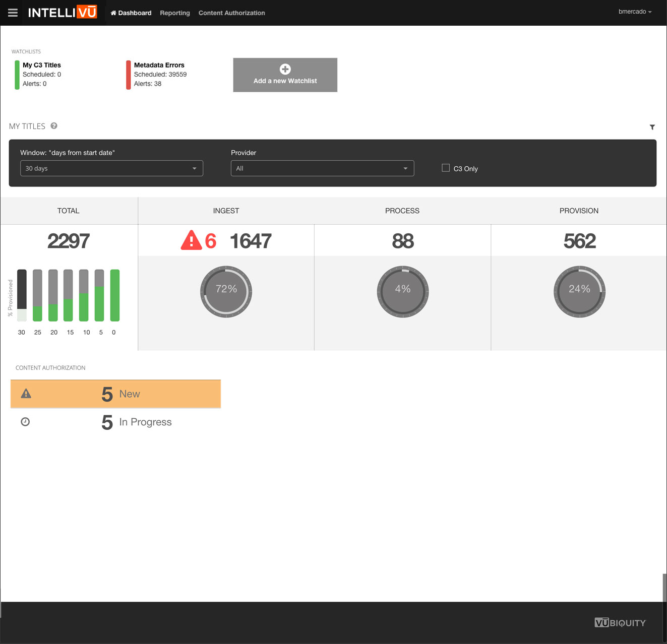This screenshot has width=667, height=644.
Task: Open the Metadata Errors watchlist
Action: [x=159, y=65]
